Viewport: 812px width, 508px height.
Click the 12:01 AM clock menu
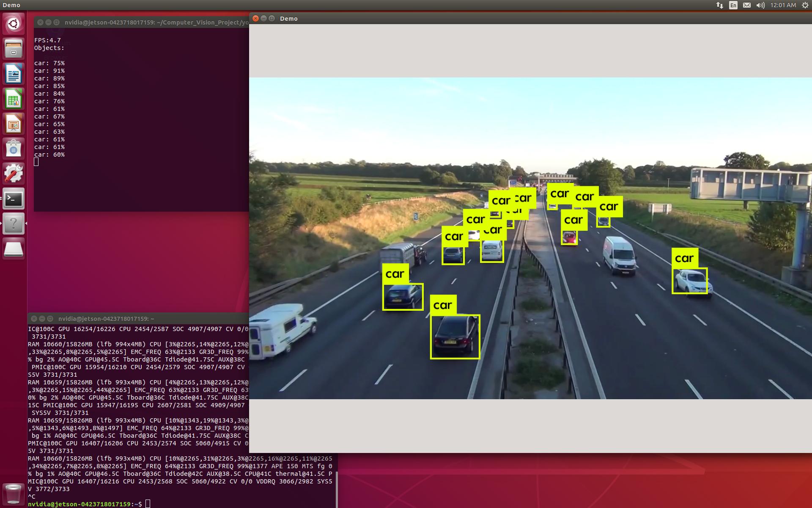pyautogui.click(x=783, y=5)
